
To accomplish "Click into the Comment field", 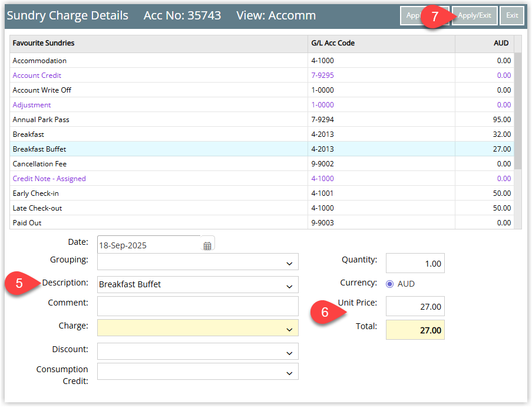I will [198, 306].
